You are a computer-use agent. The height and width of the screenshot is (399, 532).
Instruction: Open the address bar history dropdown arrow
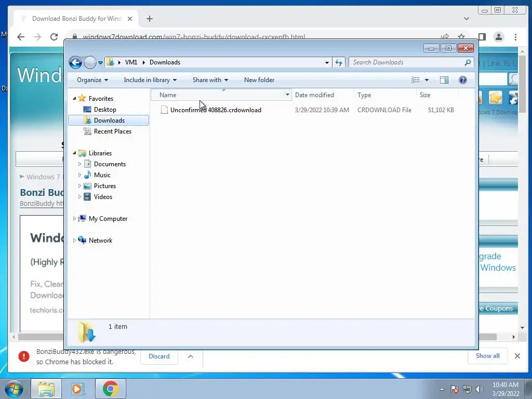click(x=327, y=62)
